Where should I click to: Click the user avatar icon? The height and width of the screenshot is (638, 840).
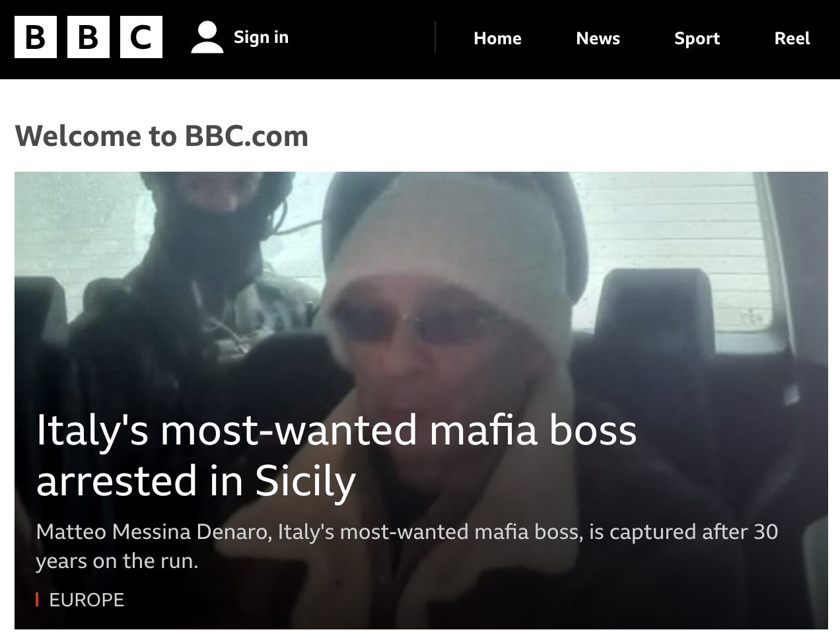pos(207,37)
